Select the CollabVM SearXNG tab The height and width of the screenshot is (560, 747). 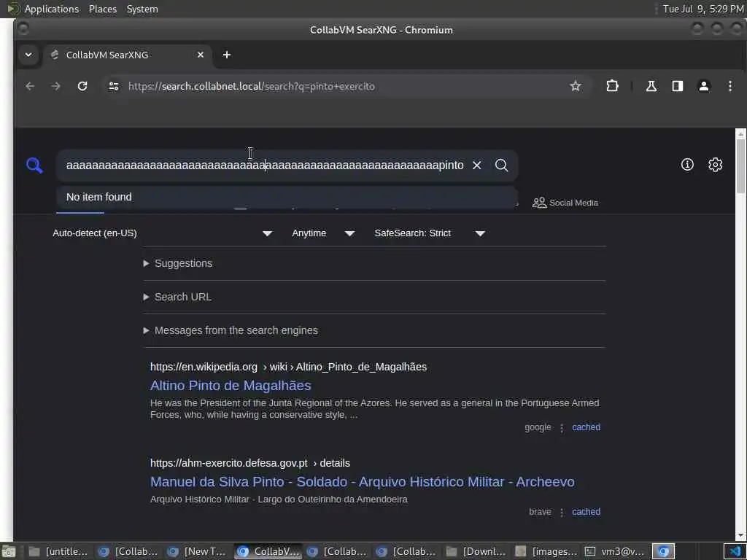pos(128,55)
